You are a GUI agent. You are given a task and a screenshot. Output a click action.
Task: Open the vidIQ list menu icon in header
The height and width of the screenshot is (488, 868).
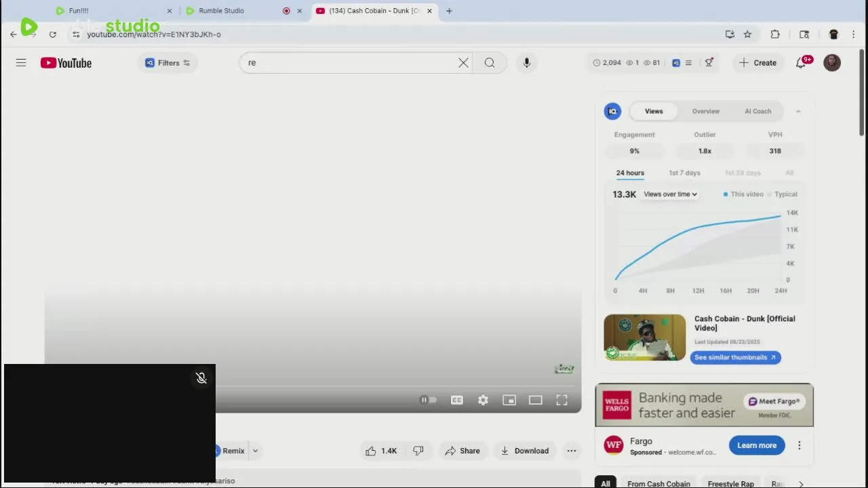pyautogui.click(x=688, y=63)
